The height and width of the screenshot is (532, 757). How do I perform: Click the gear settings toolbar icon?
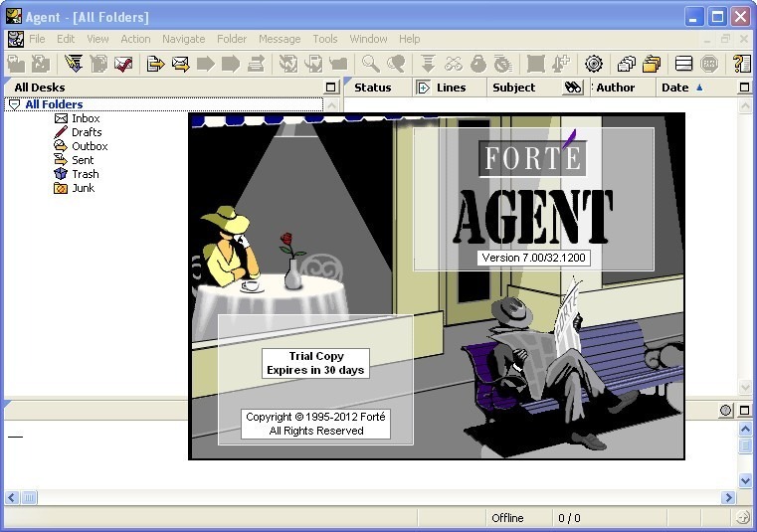(594, 64)
